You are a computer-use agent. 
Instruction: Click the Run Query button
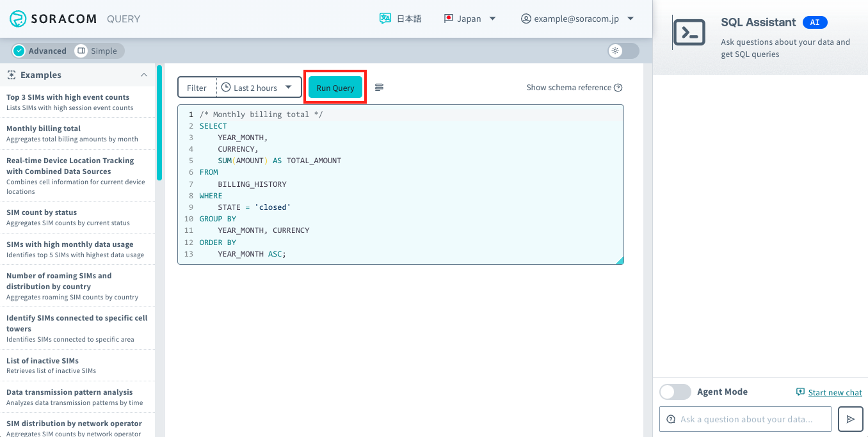[335, 87]
